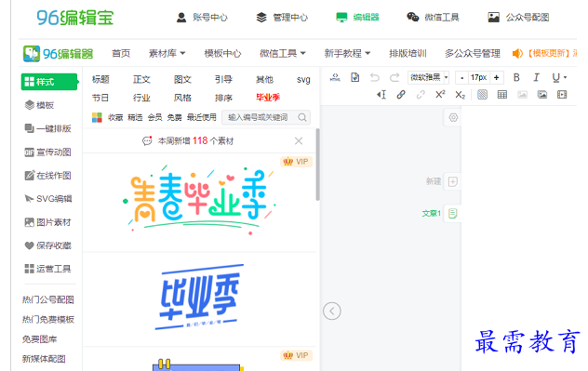This screenshot has height=371, width=588.
Task: Open 保存收藏 in the sidebar
Action: 47,245
